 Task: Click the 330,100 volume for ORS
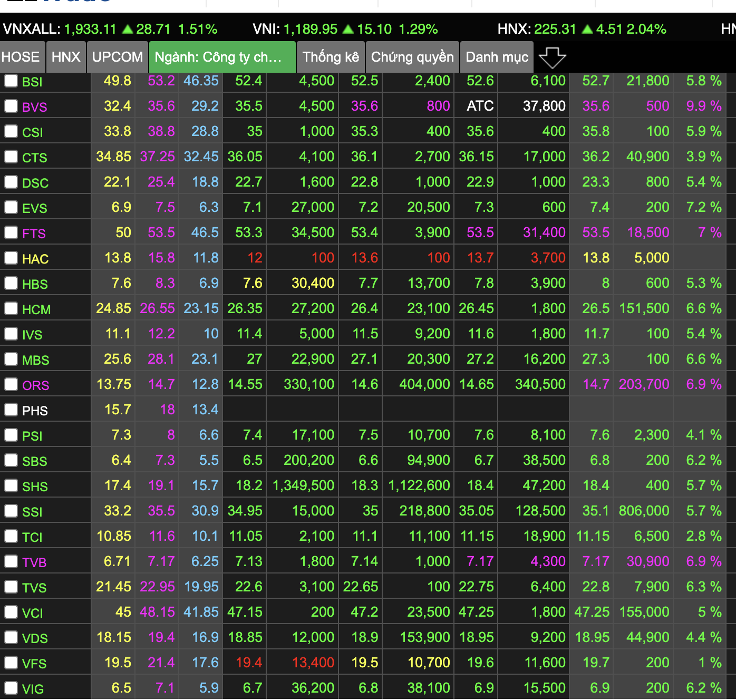click(x=309, y=384)
